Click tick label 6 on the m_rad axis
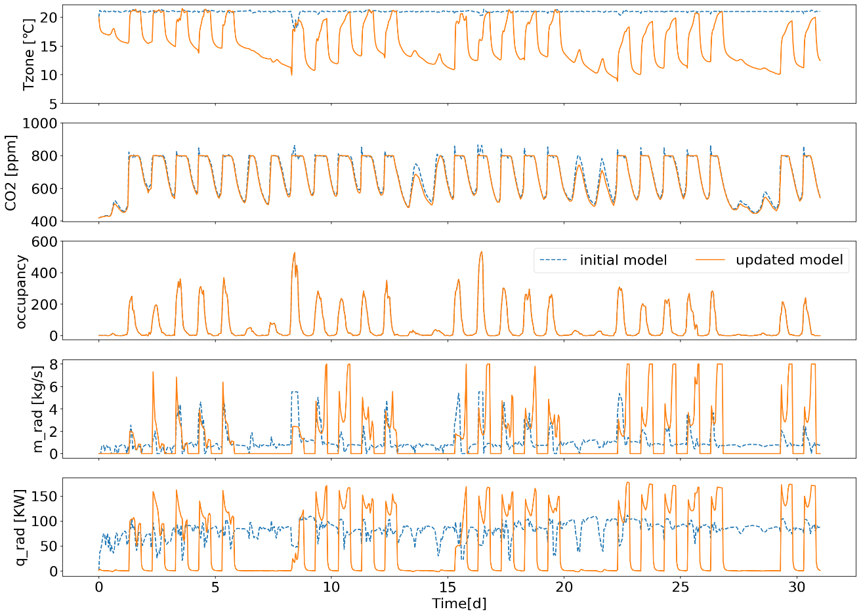The width and height of the screenshot is (861, 616). (x=52, y=386)
